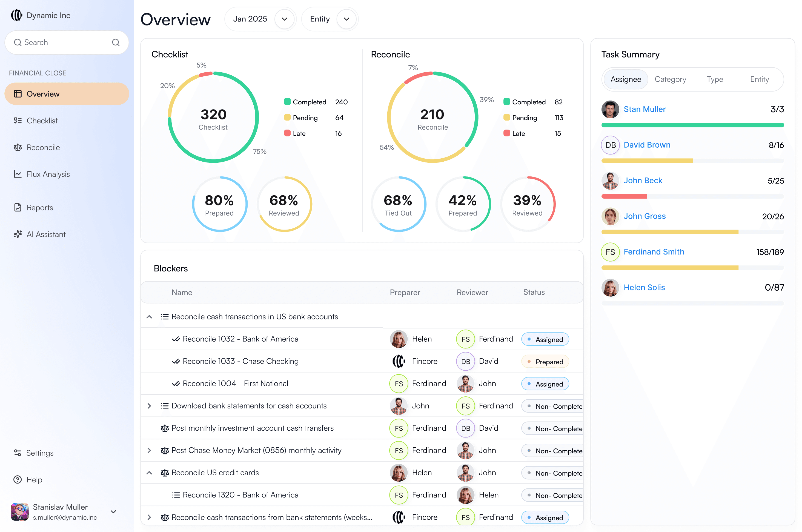
Task: Expand Post Chase Money Market monthly activity
Action: [149, 450]
